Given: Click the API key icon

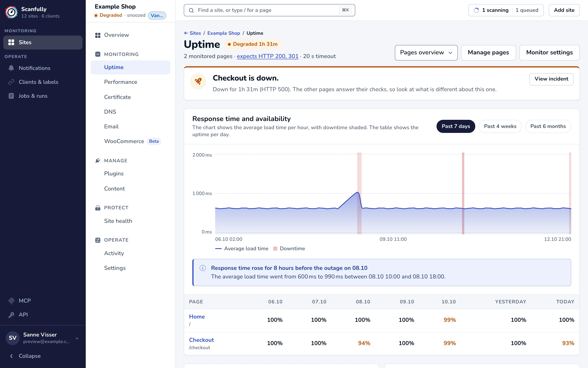Looking at the screenshot, I should (11, 315).
